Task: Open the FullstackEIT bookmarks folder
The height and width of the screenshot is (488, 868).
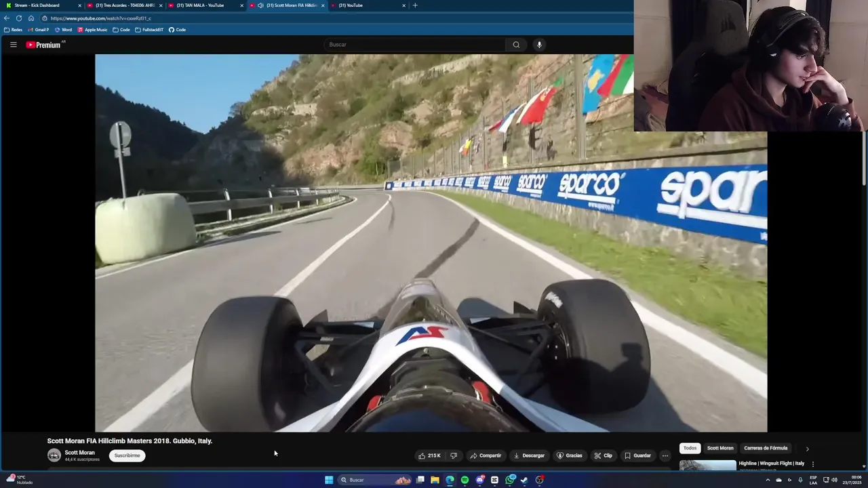Action: pos(150,30)
